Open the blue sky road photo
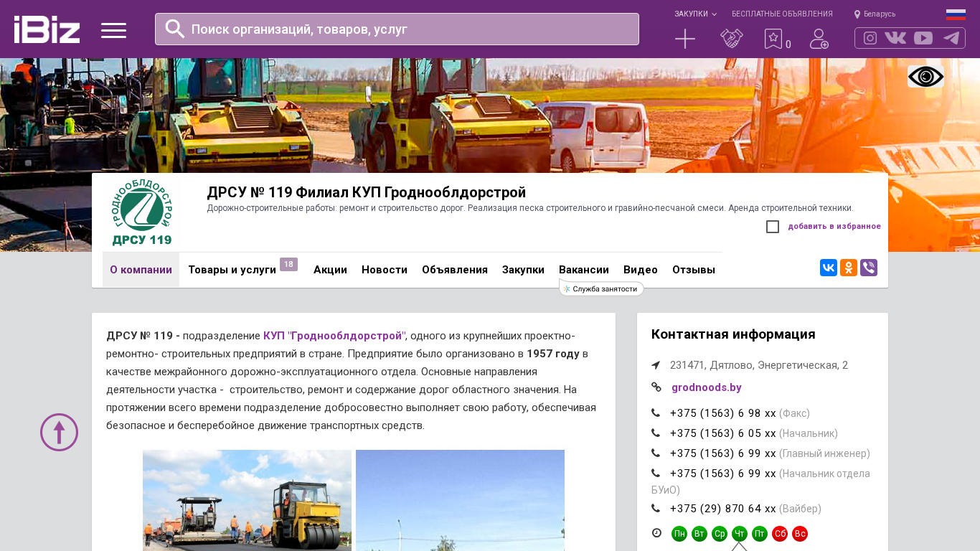 (460, 501)
